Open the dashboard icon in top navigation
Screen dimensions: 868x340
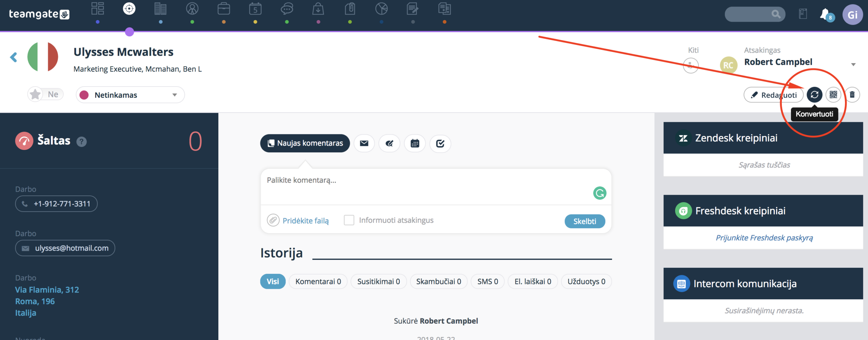tap(98, 9)
